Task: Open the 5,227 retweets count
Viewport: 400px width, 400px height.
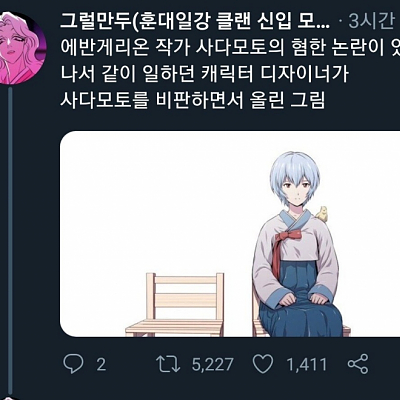Action: click(212, 364)
